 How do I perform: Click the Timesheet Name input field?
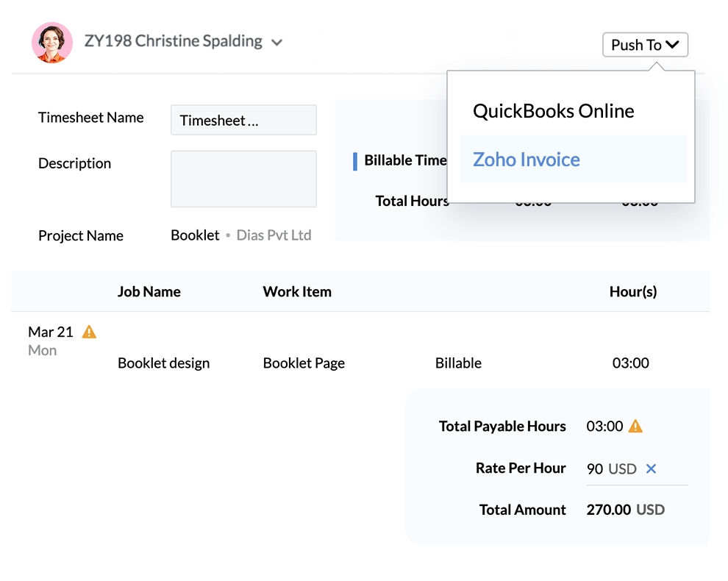(243, 121)
